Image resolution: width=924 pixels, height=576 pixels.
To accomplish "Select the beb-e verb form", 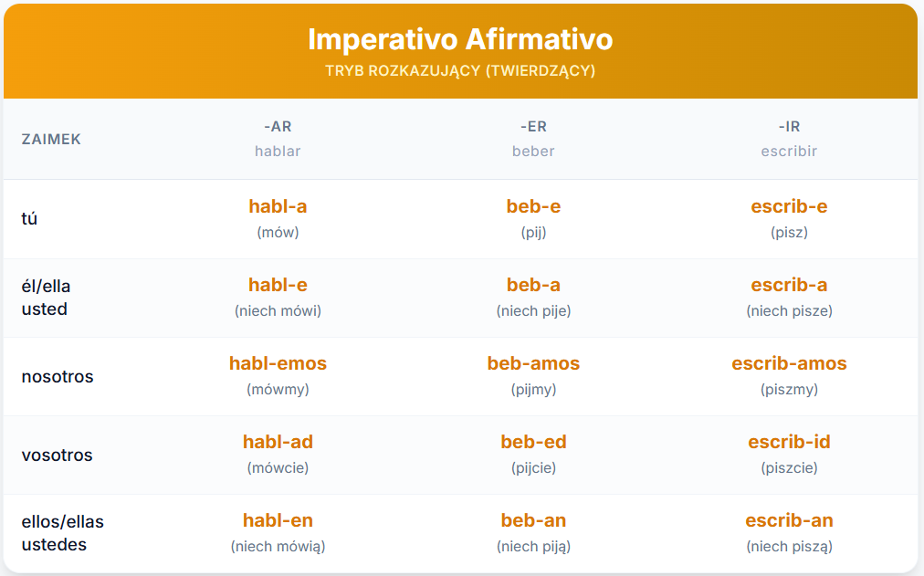I will point(533,206).
